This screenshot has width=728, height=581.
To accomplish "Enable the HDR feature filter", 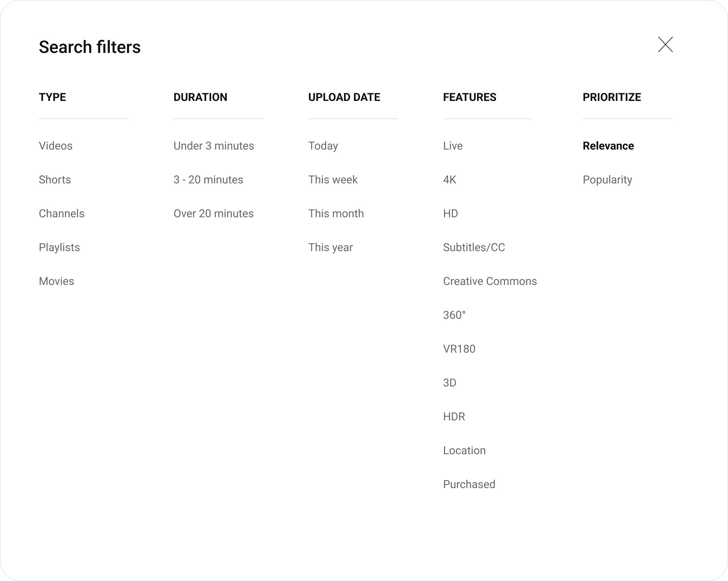I will pyautogui.click(x=454, y=416).
